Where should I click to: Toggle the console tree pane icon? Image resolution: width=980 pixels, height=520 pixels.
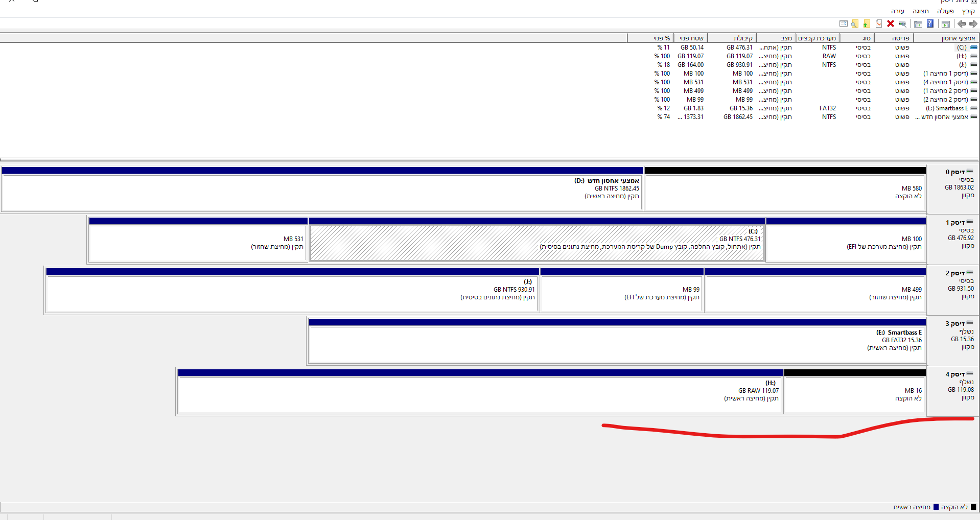pos(946,24)
